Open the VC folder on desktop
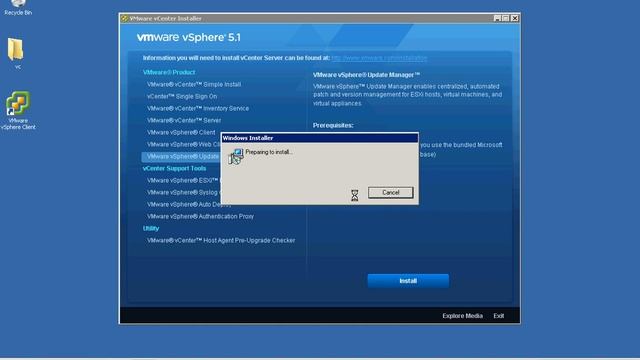Image resolution: width=640 pixels, height=360 pixels. pos(16,53)
